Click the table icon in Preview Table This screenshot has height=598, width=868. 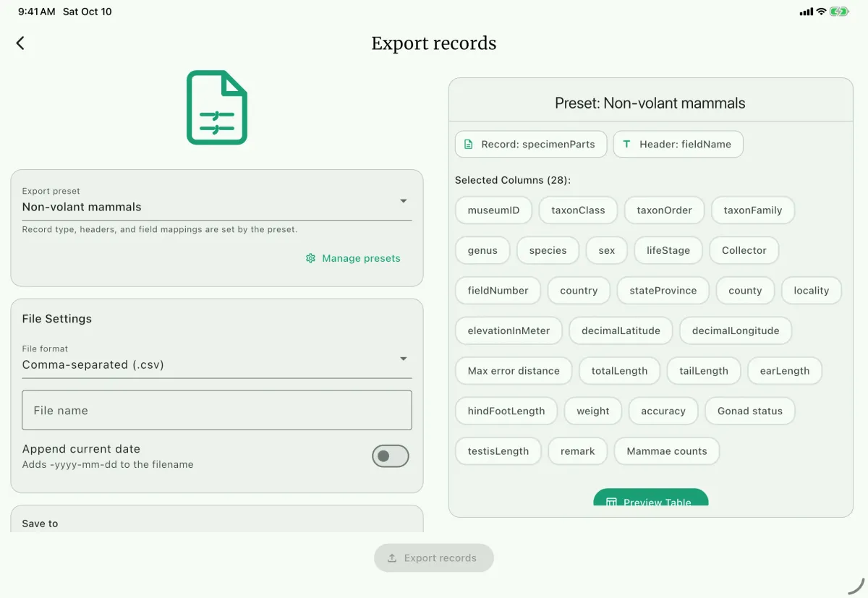point(611,502)
